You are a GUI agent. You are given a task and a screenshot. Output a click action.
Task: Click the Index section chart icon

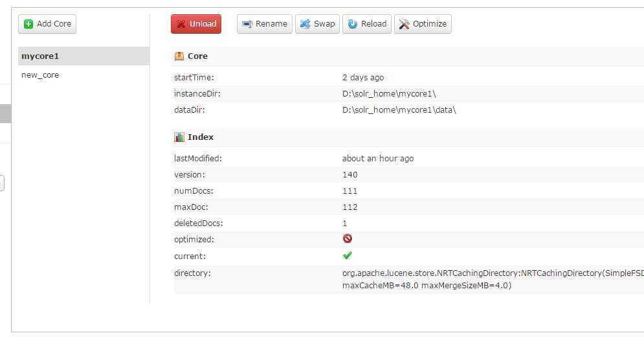pos(179,137)
